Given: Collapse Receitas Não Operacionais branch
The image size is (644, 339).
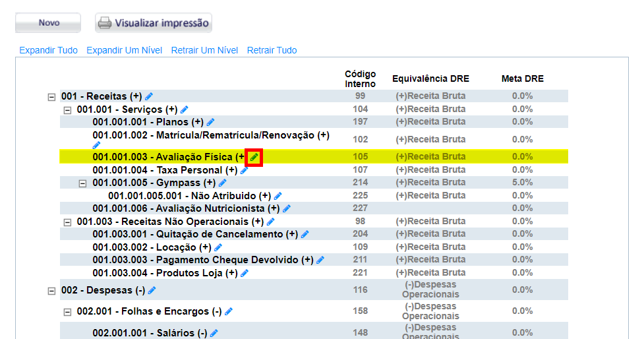Looking at the screenshot, I should click(x=67, y=222).
